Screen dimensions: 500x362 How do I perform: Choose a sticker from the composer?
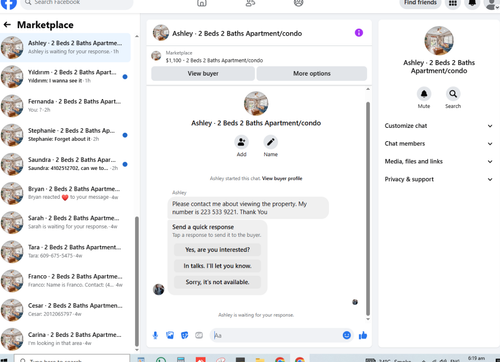[x=184, y=335]
